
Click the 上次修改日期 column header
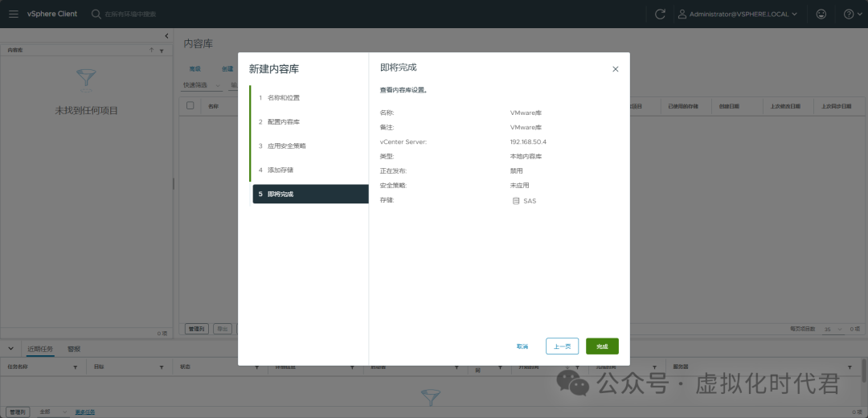pos(785,106)
